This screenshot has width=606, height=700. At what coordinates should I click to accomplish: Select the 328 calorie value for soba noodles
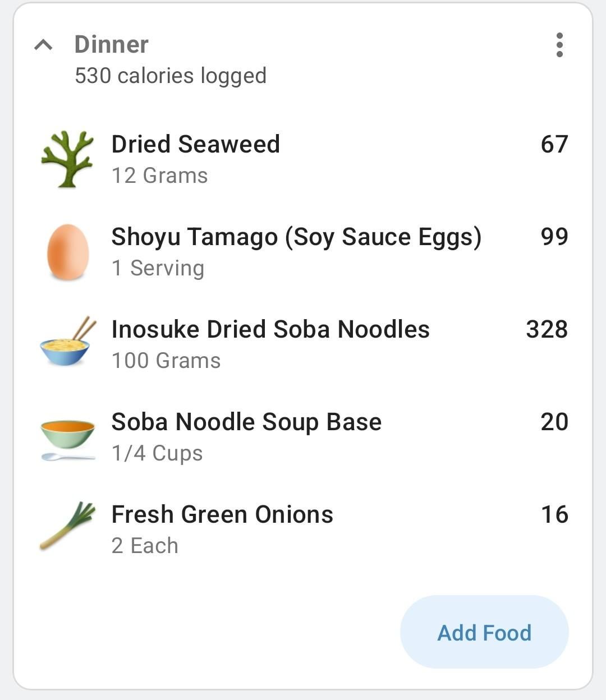pyautogui.click(x=547, y=329)
